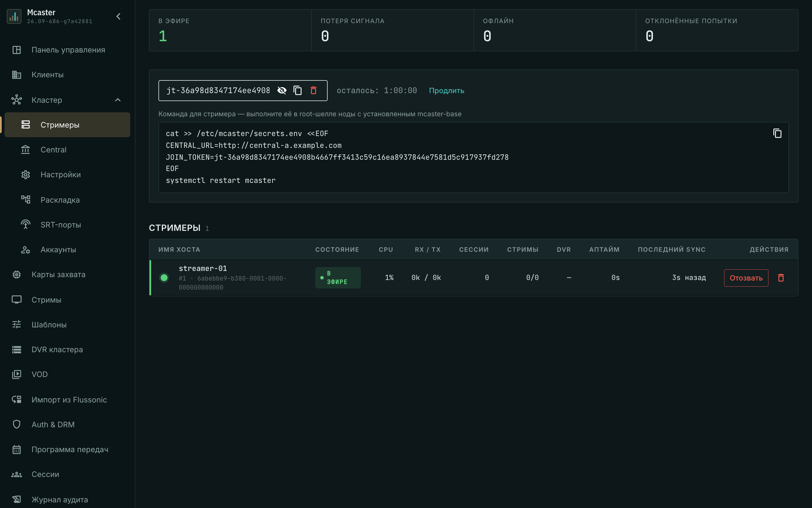Screen dimensions: 812x508
Task: Click the ПОТЕРЯ СИГНАЛА counter card
Action: [x=392, y=30]
